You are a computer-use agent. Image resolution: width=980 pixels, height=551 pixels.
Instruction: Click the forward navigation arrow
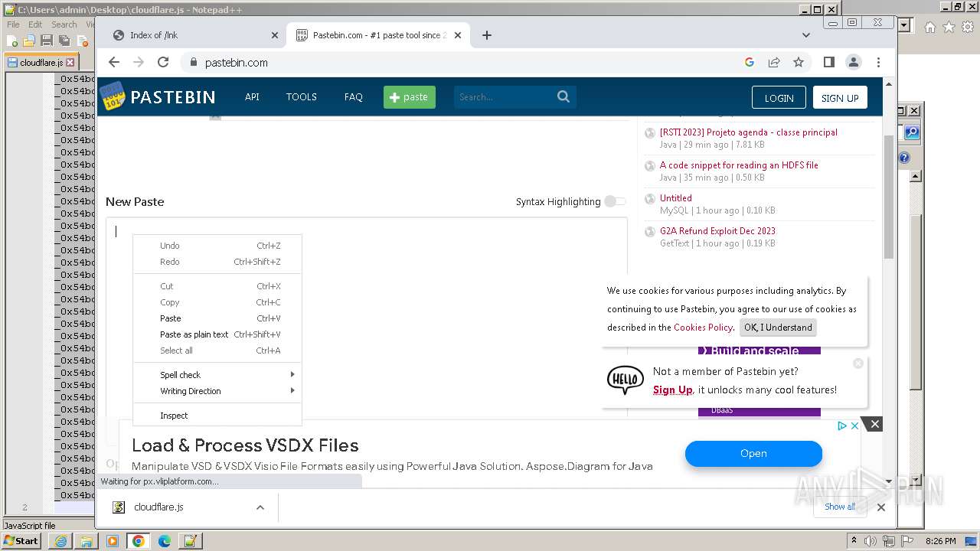(139, 63)
